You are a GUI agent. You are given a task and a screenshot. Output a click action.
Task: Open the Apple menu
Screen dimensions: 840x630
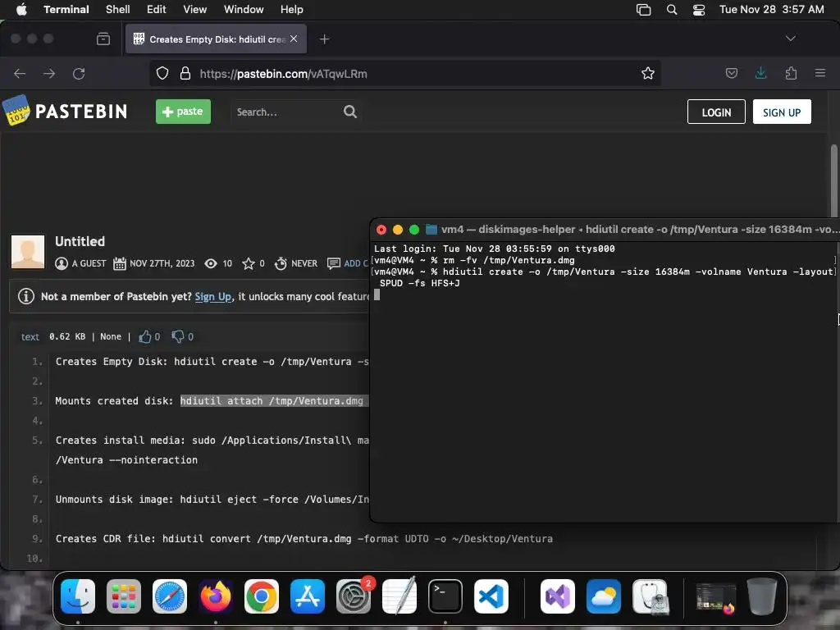21,10
